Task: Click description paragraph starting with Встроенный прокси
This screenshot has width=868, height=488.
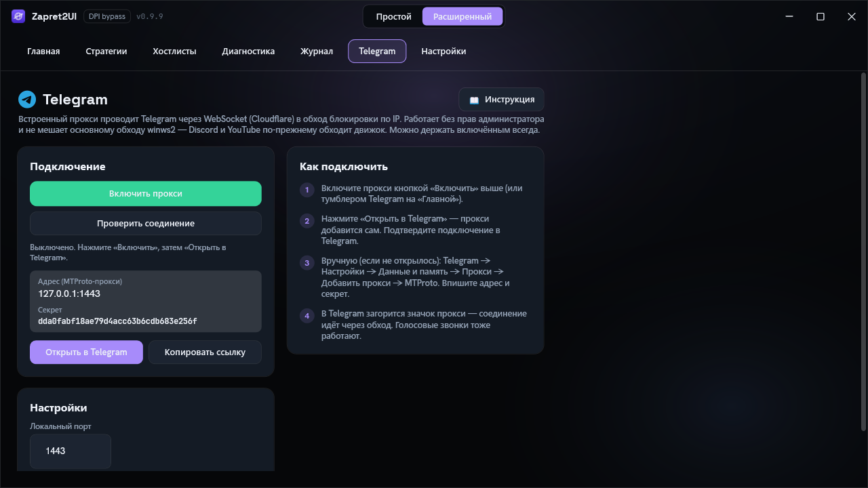Action: 281,124
